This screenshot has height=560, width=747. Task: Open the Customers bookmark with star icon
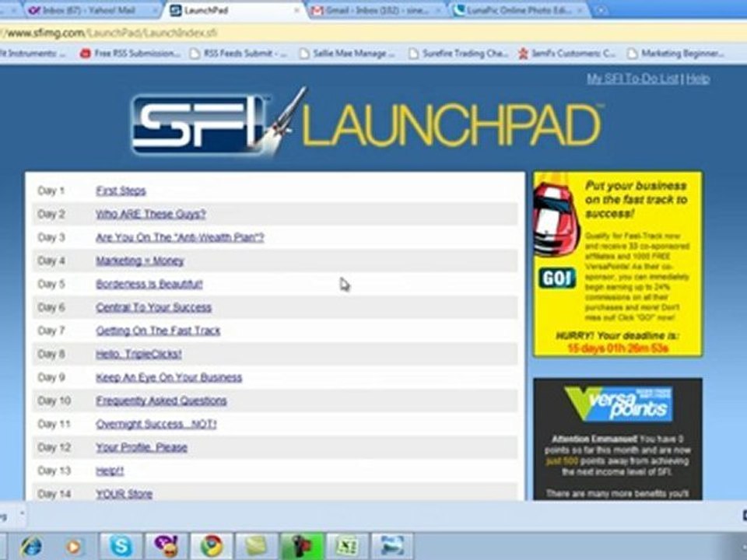click(x=567, y=54)
